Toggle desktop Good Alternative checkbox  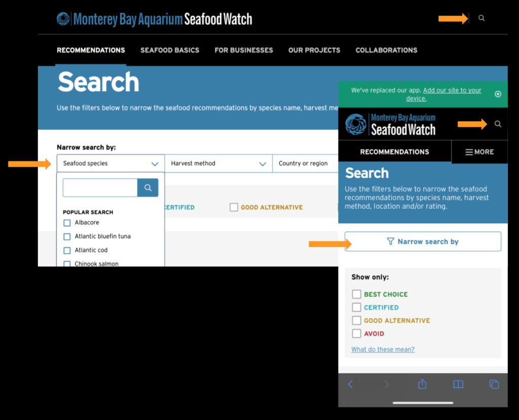234,207
